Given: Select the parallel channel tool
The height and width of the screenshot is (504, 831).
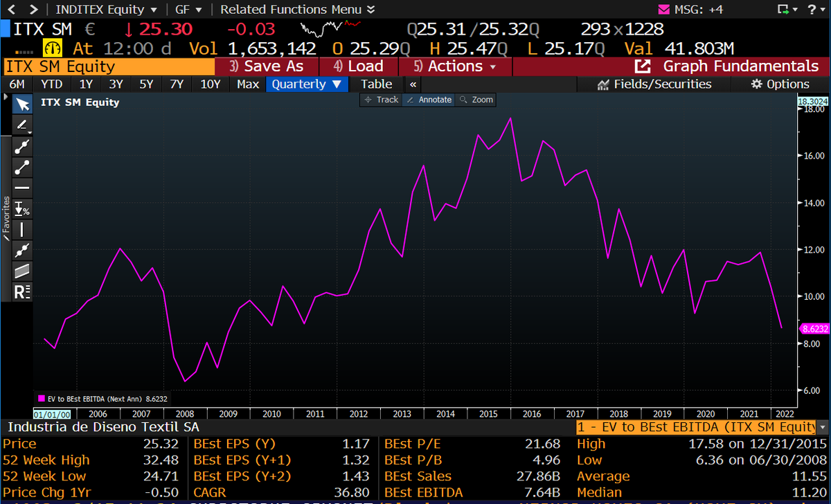Looking at the screenshot, I should click(23, 271).
